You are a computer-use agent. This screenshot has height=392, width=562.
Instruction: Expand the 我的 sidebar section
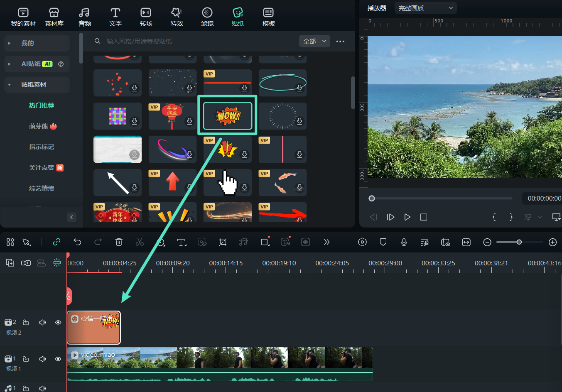[x=27, y=43]
